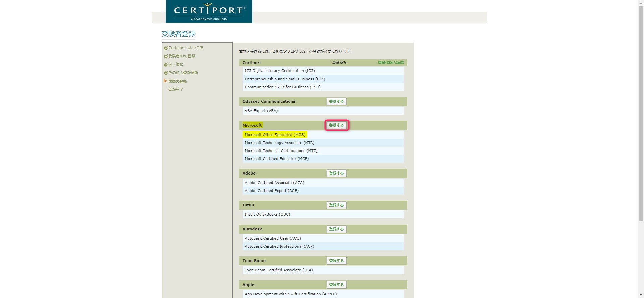Click scrollbar down arrow
Screen dimensions: 644x298
coord(641,295)
